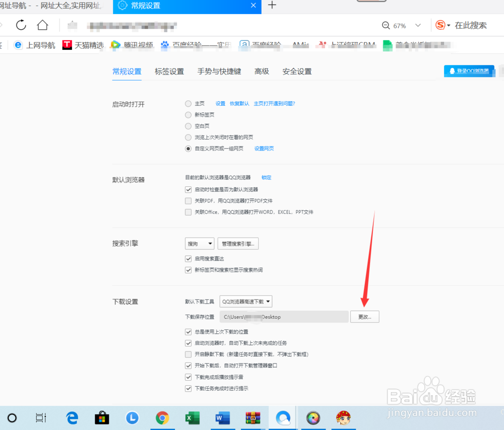The image size is (504, 430).
Task: Switch to Google Chrome on the taskbar
Action: point(162,418)
